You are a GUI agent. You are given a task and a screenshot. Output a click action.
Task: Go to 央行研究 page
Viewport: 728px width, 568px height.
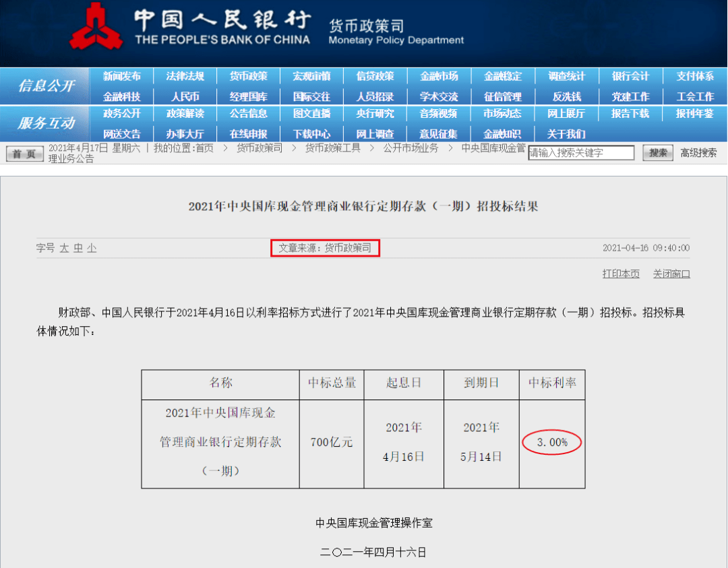375,113
